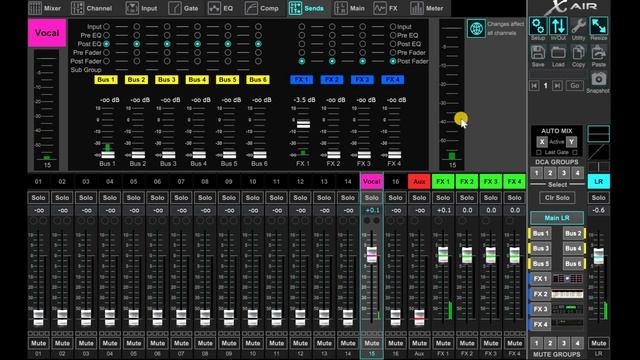640x360 pixels.
Task: Click the LR main fader handle
Action: coord(598,256)
